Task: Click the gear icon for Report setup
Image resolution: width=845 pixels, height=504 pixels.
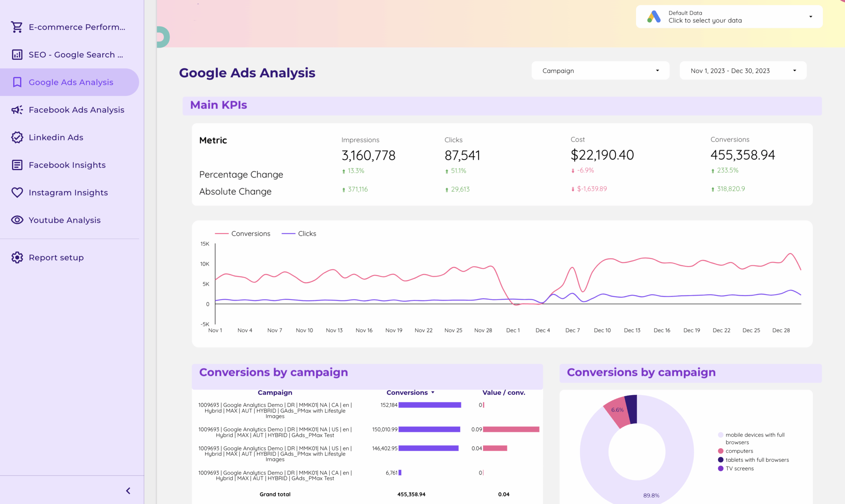Action: pos(17,257)
